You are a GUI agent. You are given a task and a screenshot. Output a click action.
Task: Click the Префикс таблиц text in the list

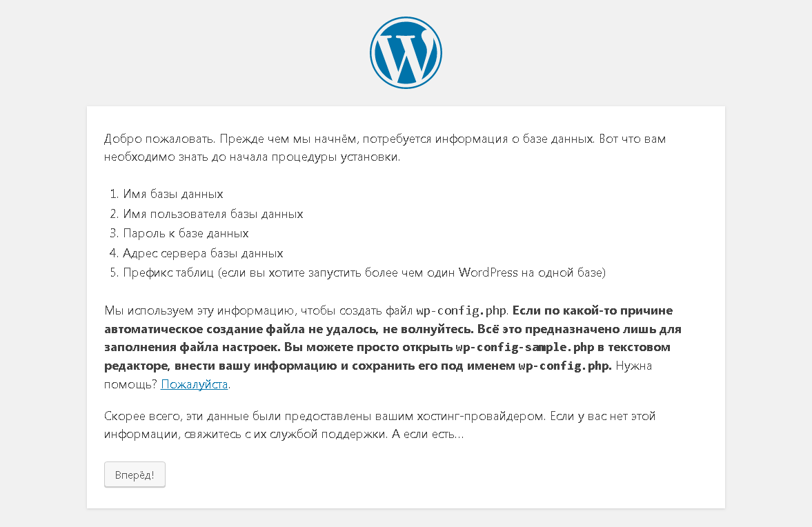coord(168,273)
